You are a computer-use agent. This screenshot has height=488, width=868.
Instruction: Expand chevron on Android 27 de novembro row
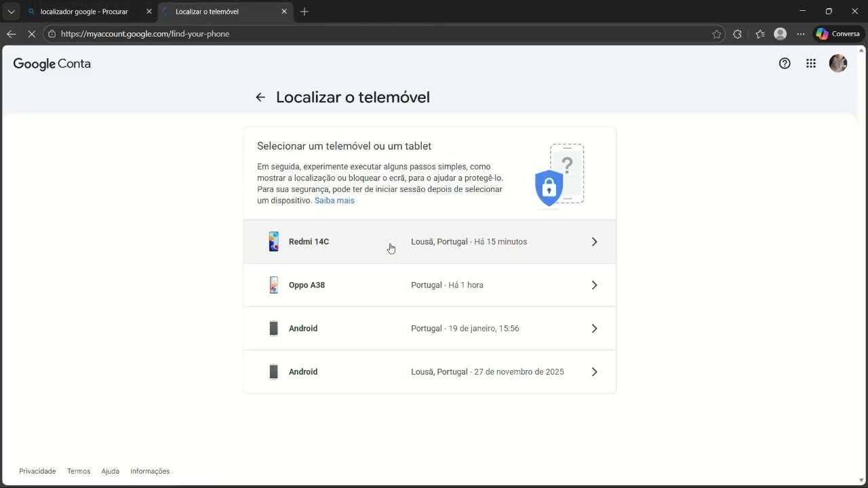tap(594, 372)
